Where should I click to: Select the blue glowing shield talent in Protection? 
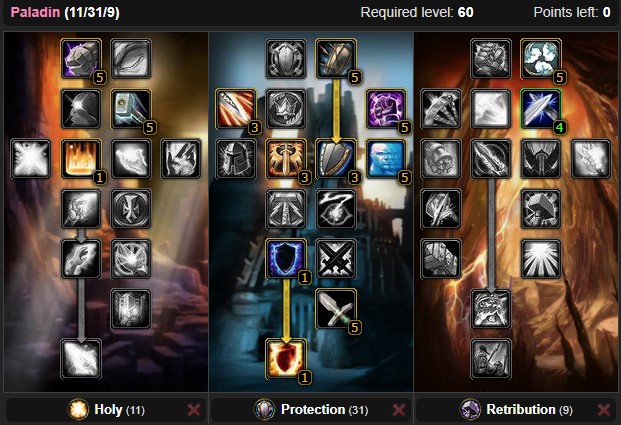click(x=286, y=259)
